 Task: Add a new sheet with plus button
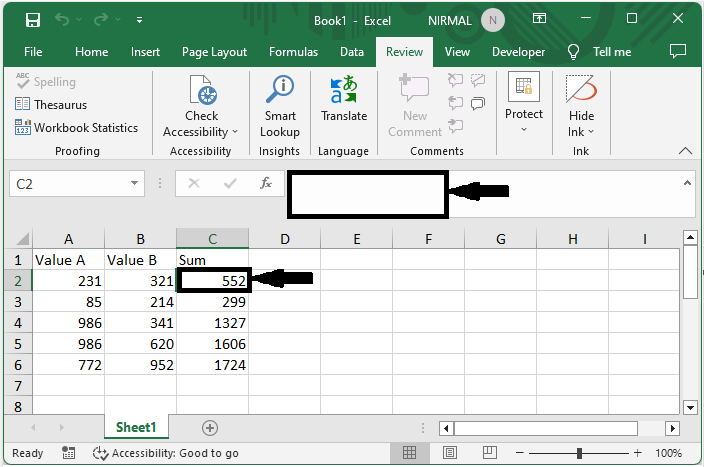tap(210, 427)
